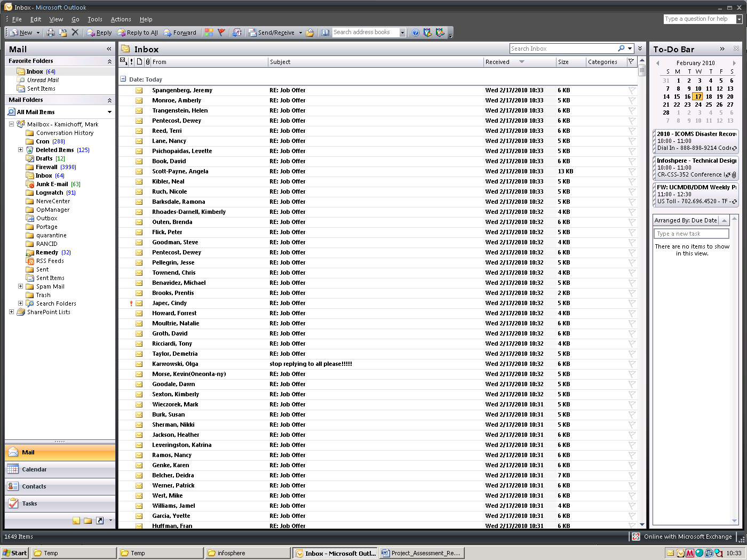The image size is (747, 560).
Task: Click the Attachment paperclip column header
Action: (148, 62)
